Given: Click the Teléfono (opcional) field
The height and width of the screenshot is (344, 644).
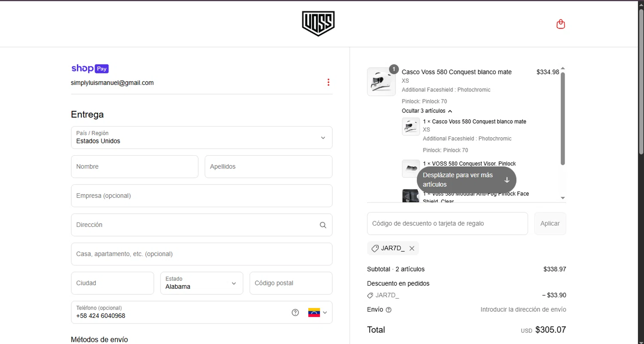Looking at the screenshot, I should 202,312.
